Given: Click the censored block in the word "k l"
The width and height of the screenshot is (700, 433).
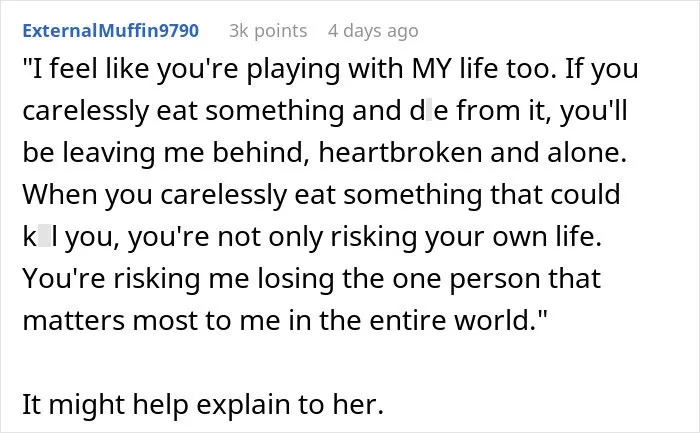Looking at the screenshot, I should pyautogui.click(x=44, y=236).
